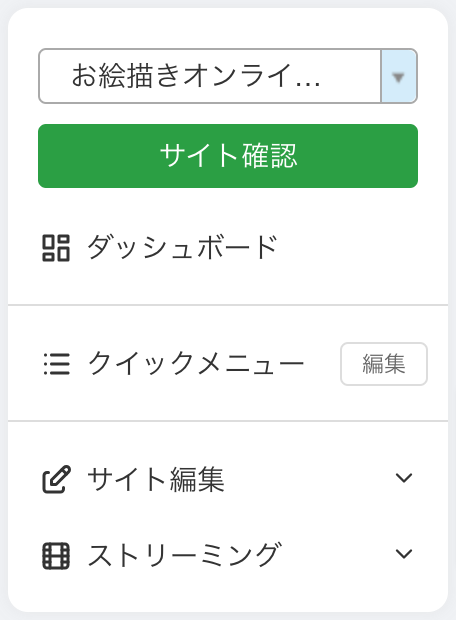Select the クイックメニュー label
Image resolution: width=456 pixels, height=620 pixels.
195,363
